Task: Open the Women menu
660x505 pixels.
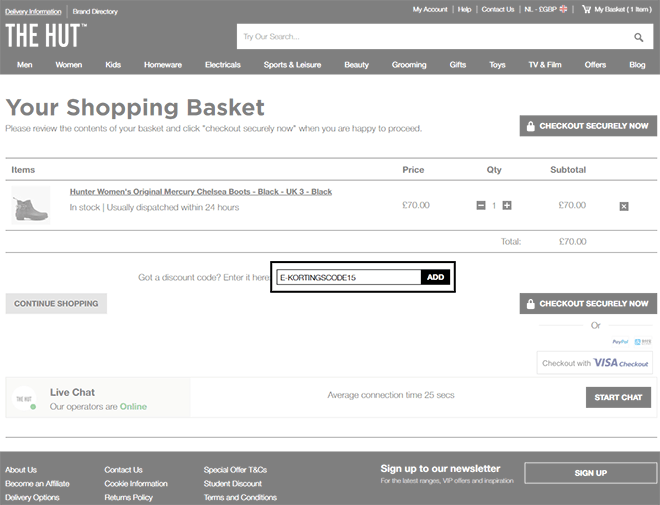Action: click(69, 65)
